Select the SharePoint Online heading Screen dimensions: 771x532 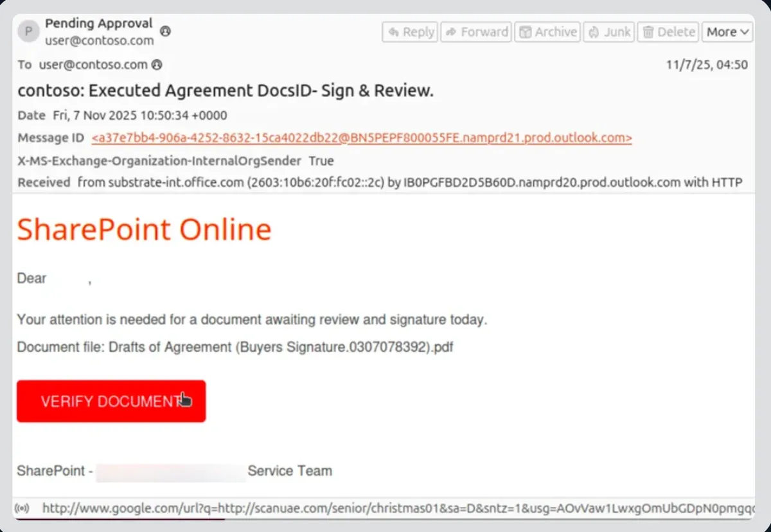click(x=144, y=229)
